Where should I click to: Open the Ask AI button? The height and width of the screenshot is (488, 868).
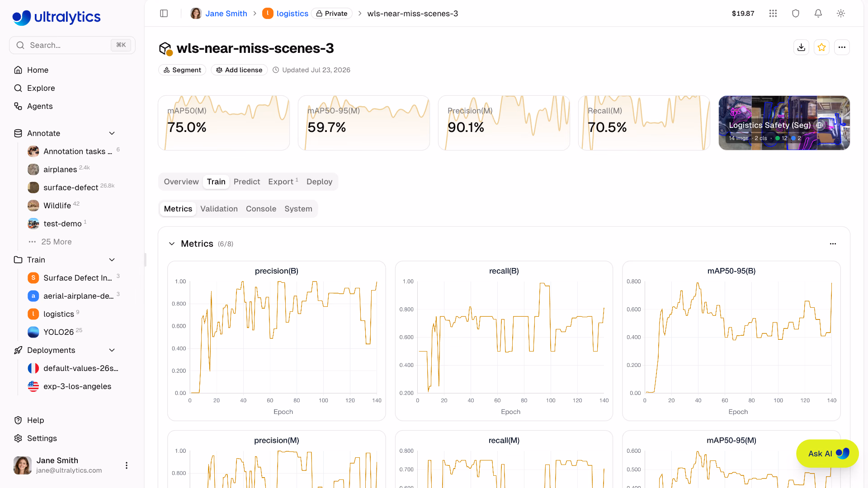[x=827, y=454]
